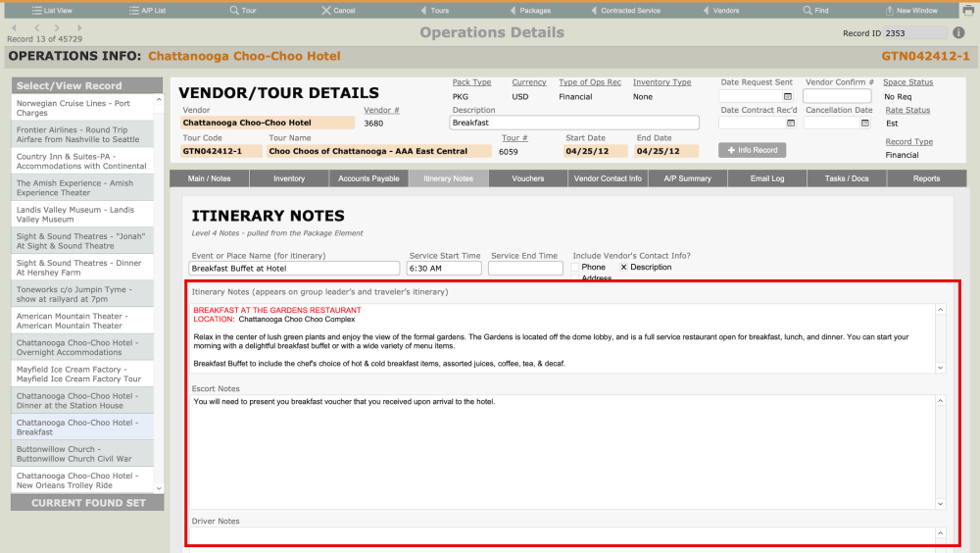Open the Email Log tab

point(767,178)
